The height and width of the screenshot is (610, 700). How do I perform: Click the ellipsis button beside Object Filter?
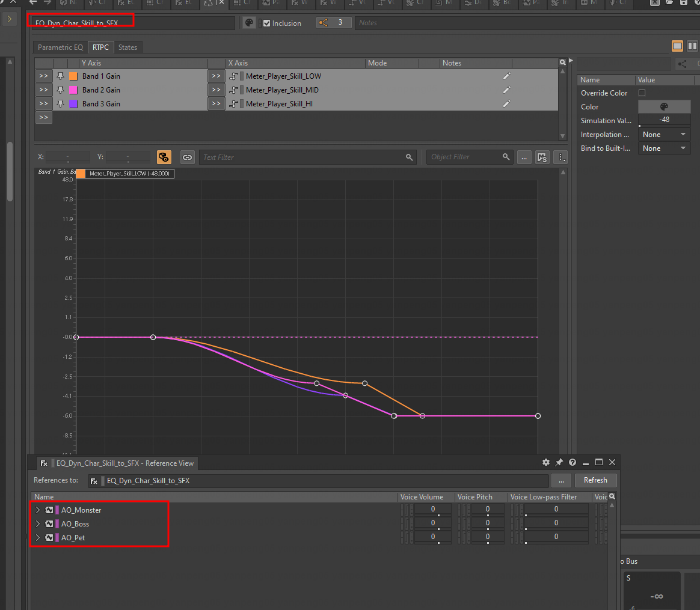coord(524,157)
